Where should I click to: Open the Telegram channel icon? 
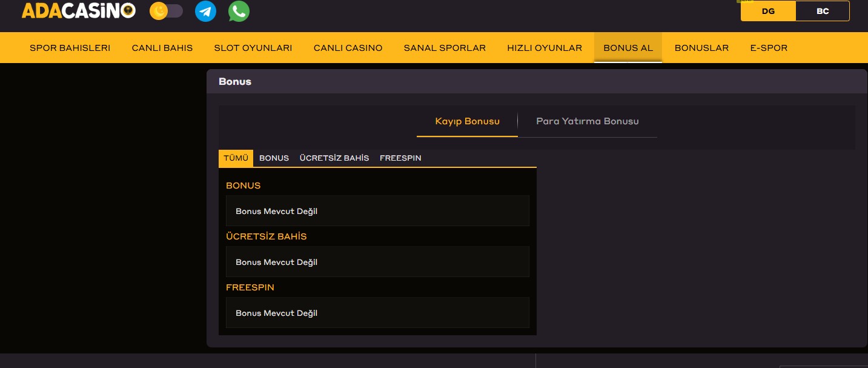pyautogui.click(x=205, y=11)
